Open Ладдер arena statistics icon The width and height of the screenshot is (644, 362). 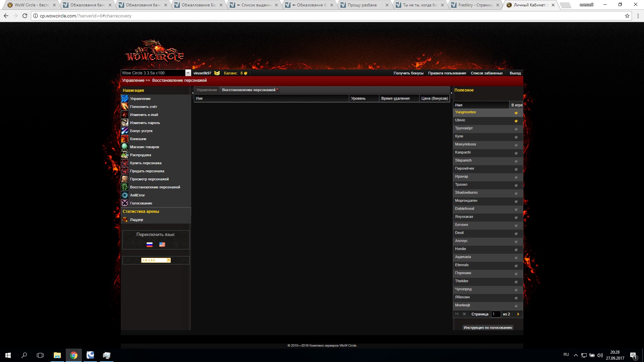(x=124, y=220)
